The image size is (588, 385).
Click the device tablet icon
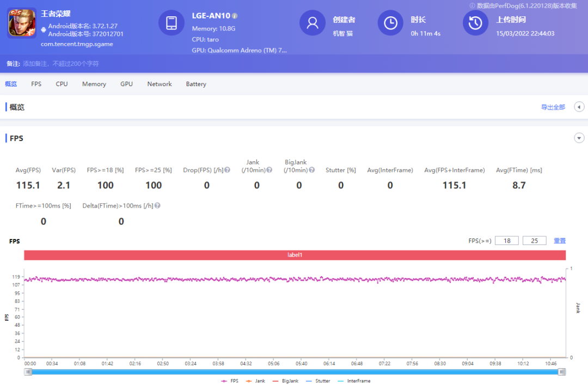point(171,23)
